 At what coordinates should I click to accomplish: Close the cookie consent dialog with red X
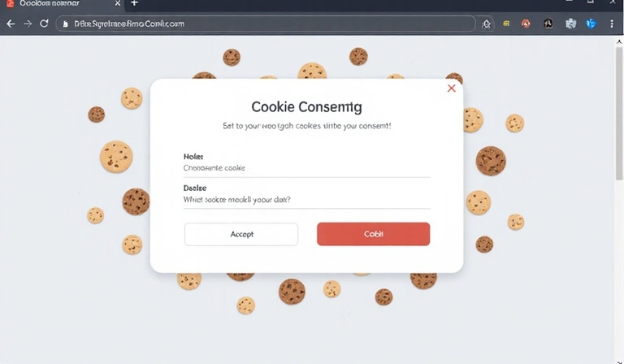451,89
